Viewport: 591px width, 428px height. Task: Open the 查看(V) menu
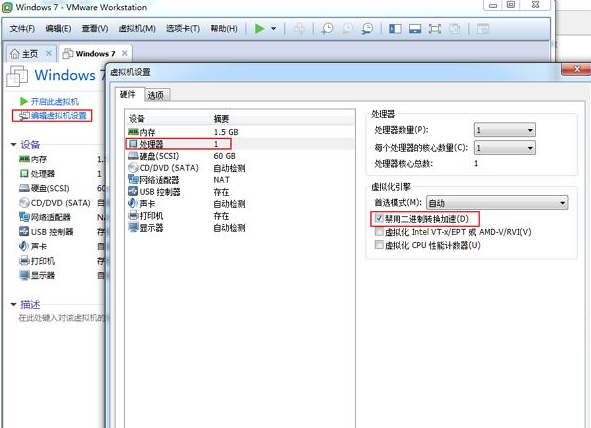[x=95, y=29]
